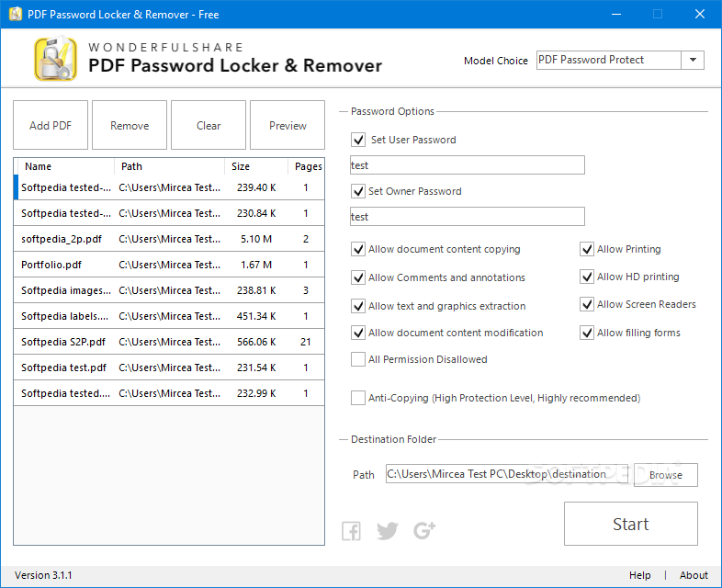Screen dimensions: 722x588
Task: Select the Softpedia images file row
Action: point(169,290)
